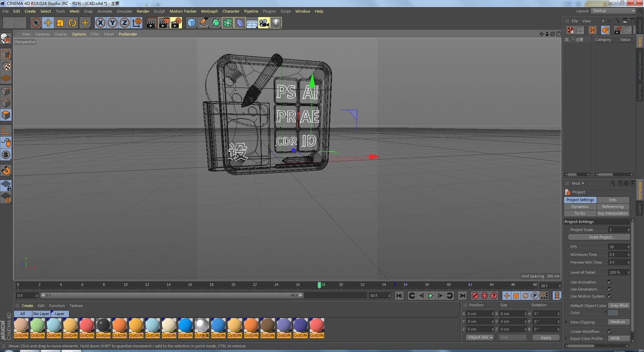Click the Apply button in coordinates panel

[546, 338]
